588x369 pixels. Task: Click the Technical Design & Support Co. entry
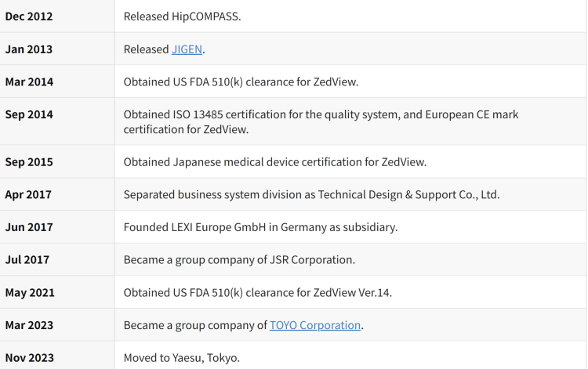pos(311,194)
